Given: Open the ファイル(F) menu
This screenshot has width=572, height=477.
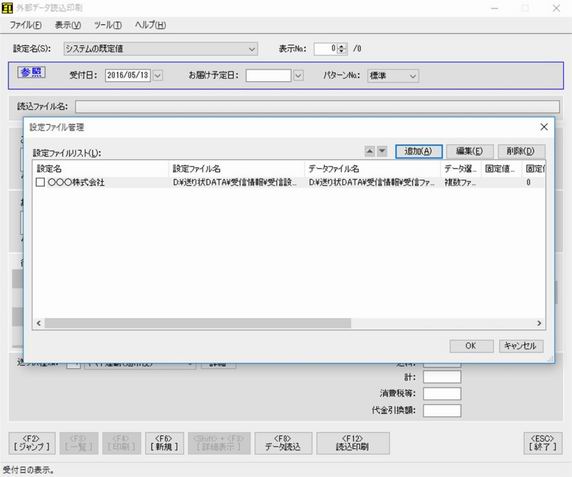Looking at the screenshot, I should (26, 25).
